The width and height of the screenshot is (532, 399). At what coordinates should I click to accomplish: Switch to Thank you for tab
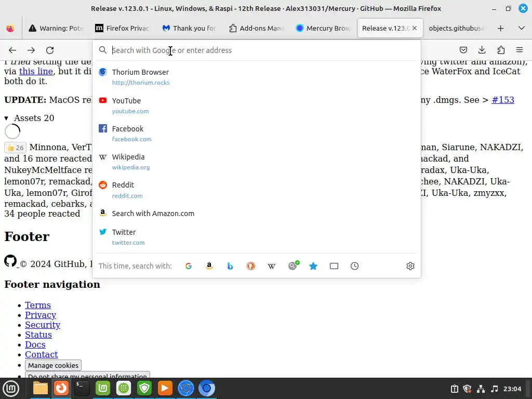189,29
